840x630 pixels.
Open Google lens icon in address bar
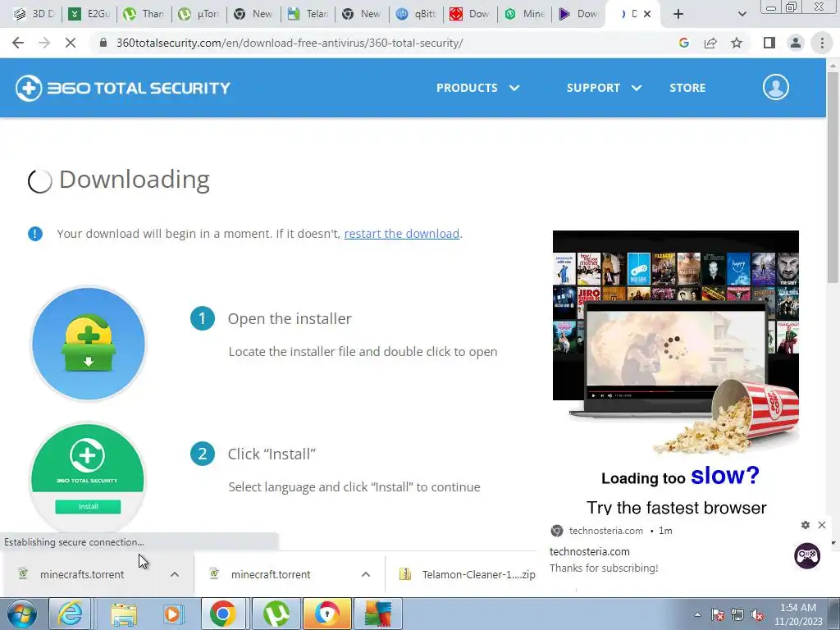click(x=683, y=43)
